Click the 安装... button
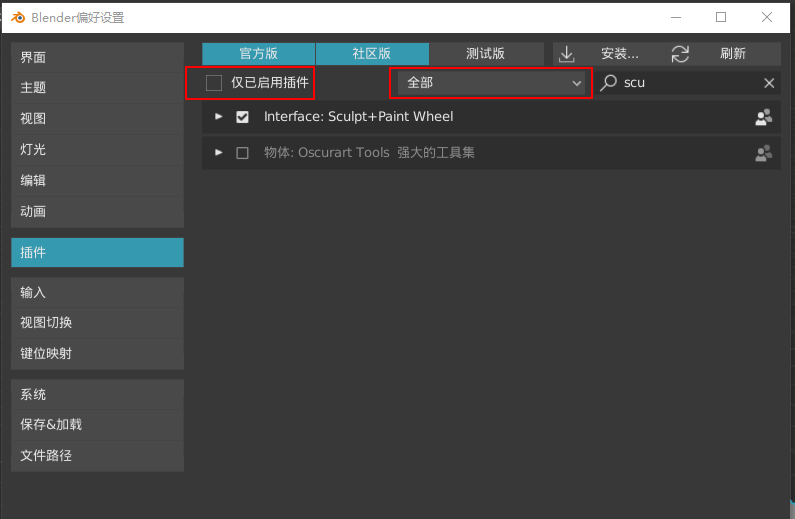Screen dimensions: 795x519 pyautogui.click(x=609, y=54)
